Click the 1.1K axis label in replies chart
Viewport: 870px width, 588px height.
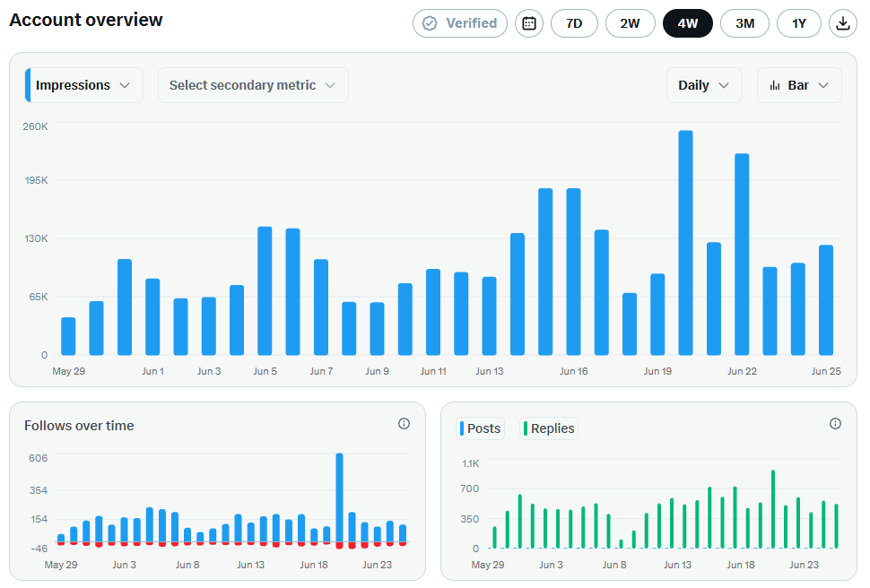coord(471,463)
